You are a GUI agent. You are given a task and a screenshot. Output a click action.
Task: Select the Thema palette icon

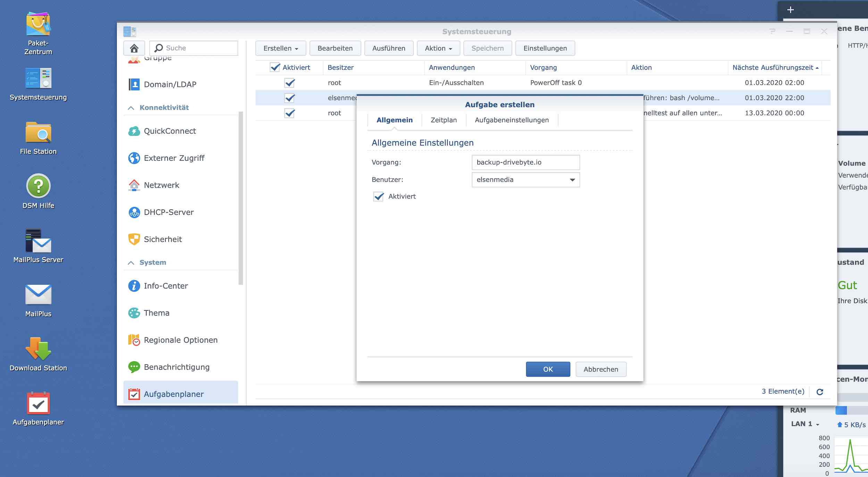(x=134, y=313)
